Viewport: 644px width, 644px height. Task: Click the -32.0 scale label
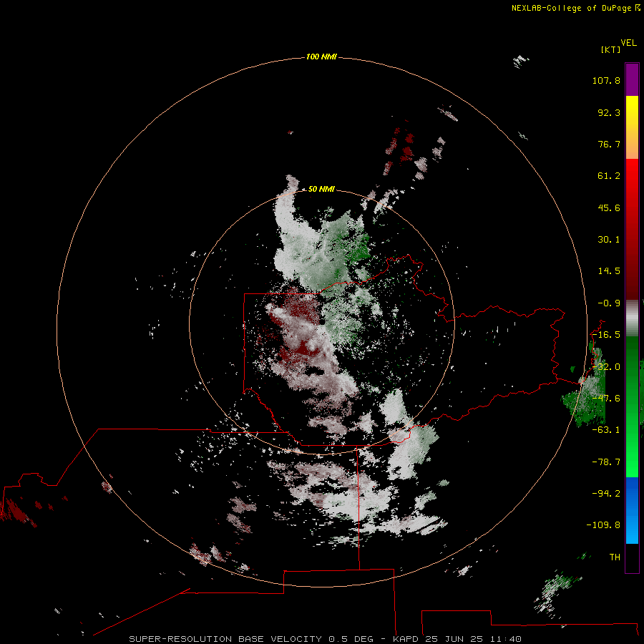click(606, 367)
